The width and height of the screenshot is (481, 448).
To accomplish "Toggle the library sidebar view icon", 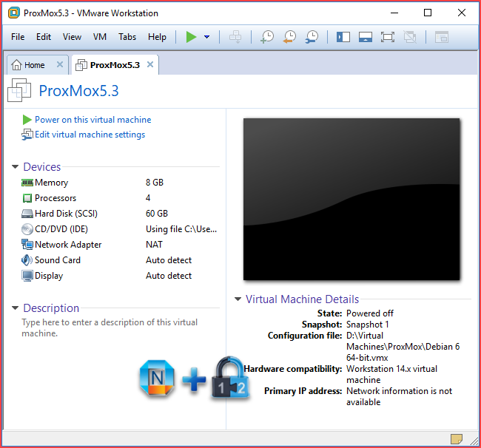I will 343,37.
